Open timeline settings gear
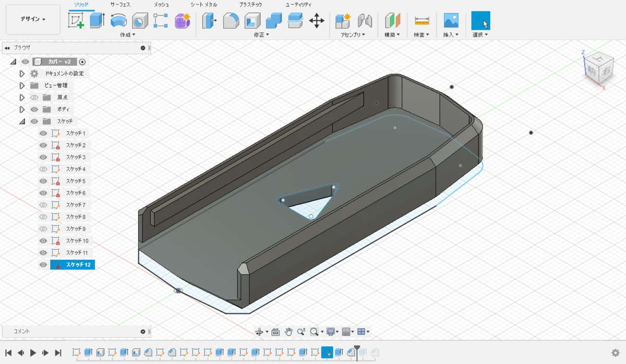626x364 pixels. pos(616,353)
